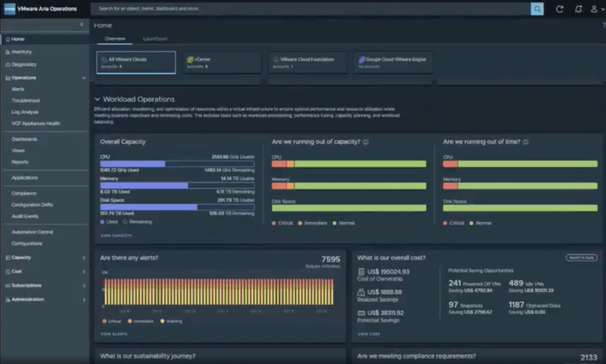Click the help question mark icon
The image size is (606, 364).
tap(603, 25)
